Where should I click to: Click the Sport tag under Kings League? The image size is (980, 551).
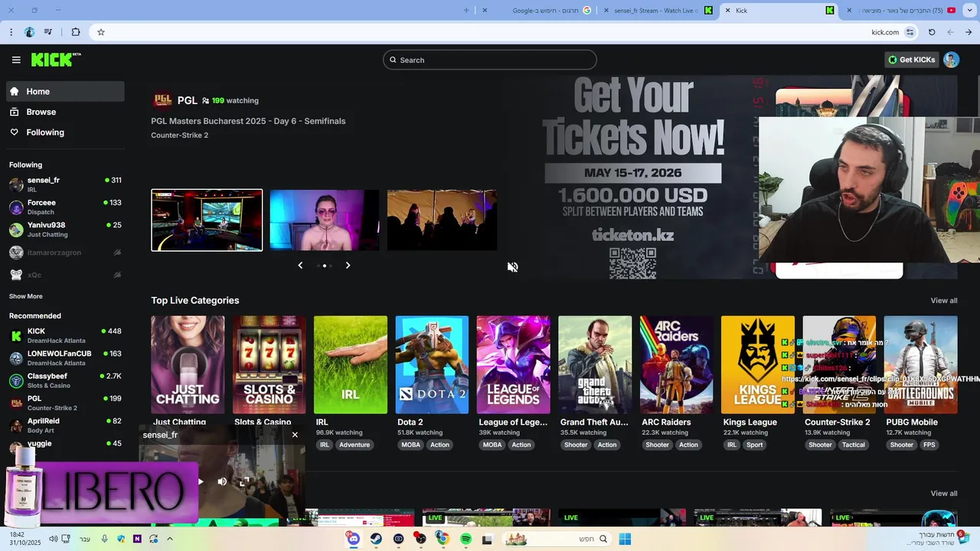755,445
